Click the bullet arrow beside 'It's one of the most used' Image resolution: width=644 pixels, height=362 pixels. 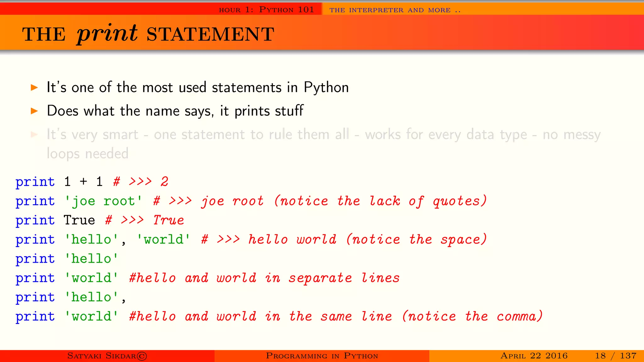coord(34,87)
